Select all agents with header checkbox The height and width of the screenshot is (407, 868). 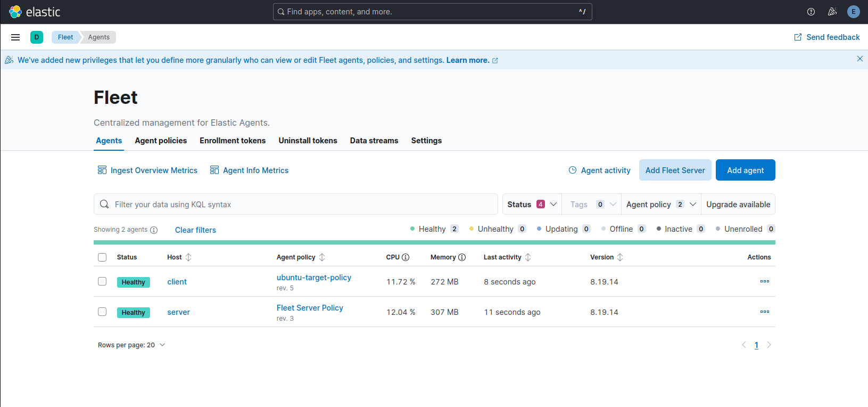tap(102, 257)
